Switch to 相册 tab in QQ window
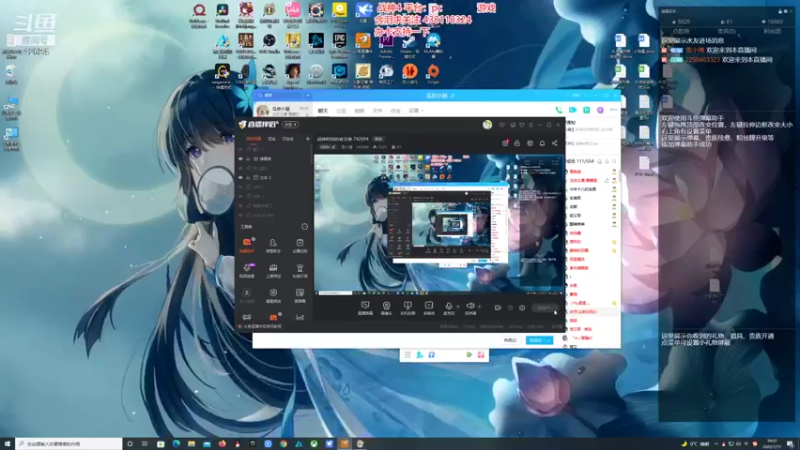Image resolution: width=800 pixels, height=450 pixels. coord(359,110)
